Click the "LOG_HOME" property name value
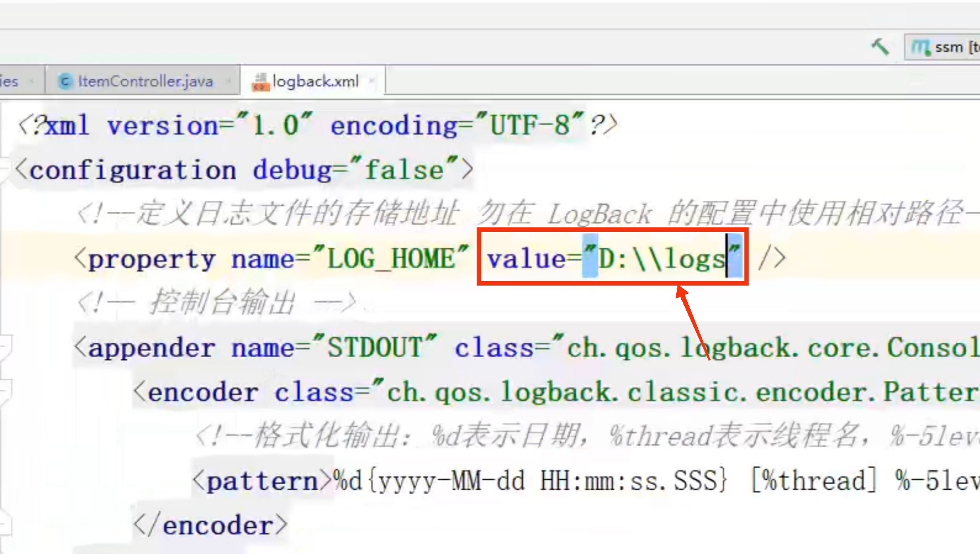 pos(391,258)
